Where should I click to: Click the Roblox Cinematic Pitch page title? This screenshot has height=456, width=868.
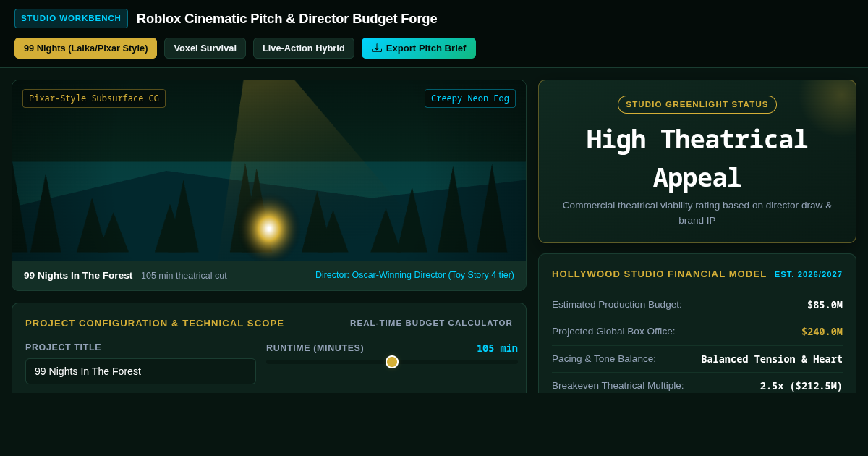(286, 19)
